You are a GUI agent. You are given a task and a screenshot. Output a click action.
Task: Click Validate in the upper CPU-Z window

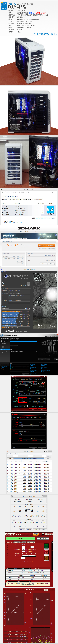33,409
